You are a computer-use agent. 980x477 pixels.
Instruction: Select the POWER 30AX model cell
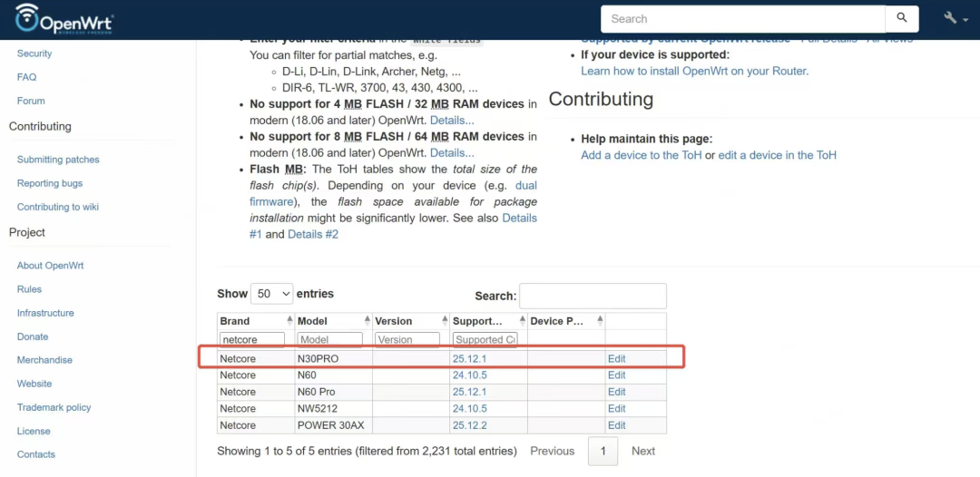coord(333,426)
